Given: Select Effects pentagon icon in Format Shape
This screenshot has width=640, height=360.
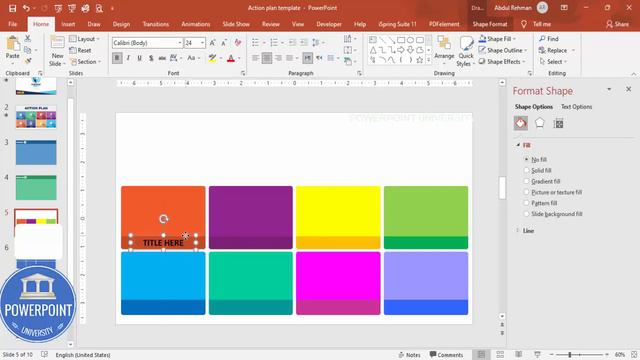Looking at the screenshot, I should [540, 123].
